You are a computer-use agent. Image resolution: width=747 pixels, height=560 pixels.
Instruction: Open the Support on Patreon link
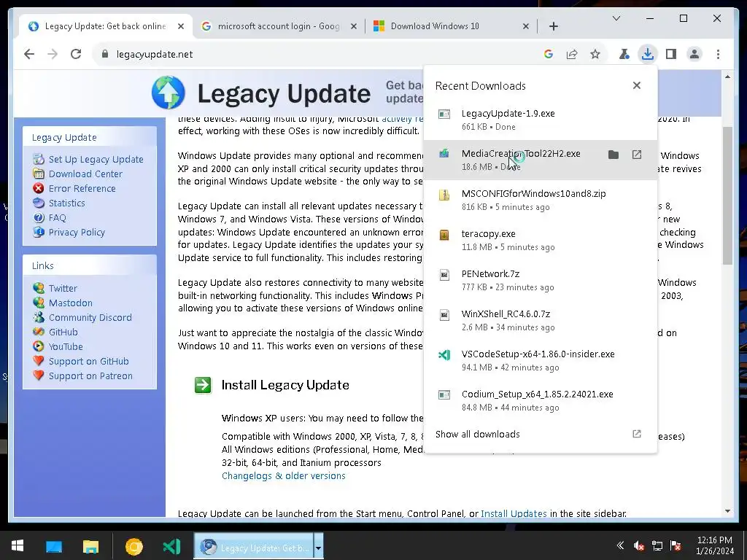point(90,376)
